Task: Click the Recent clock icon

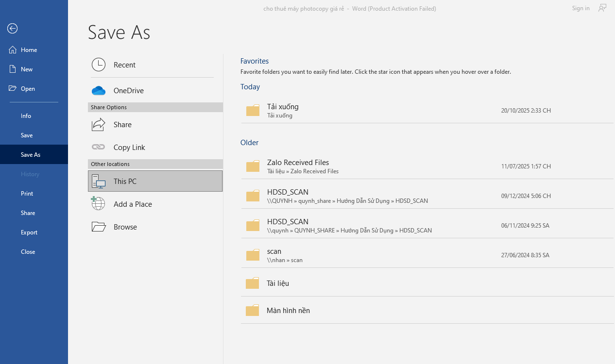Action: [99, 65]
